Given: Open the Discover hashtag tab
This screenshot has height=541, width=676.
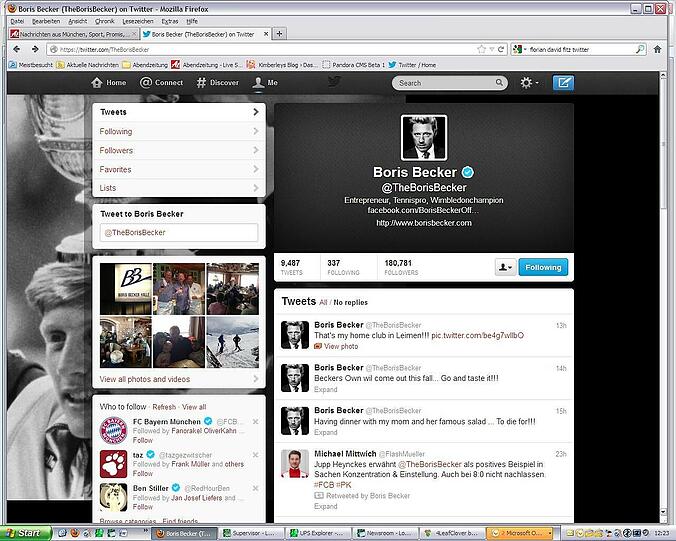Looking at the screenshot, I should point(217,82).
